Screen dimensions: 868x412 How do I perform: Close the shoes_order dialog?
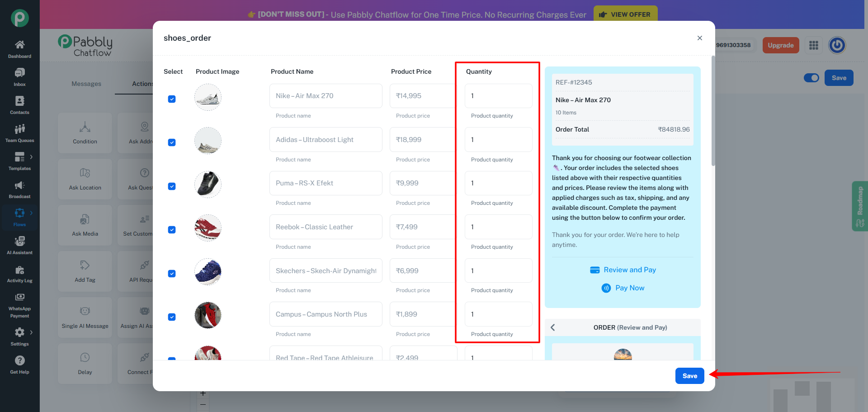700,38
